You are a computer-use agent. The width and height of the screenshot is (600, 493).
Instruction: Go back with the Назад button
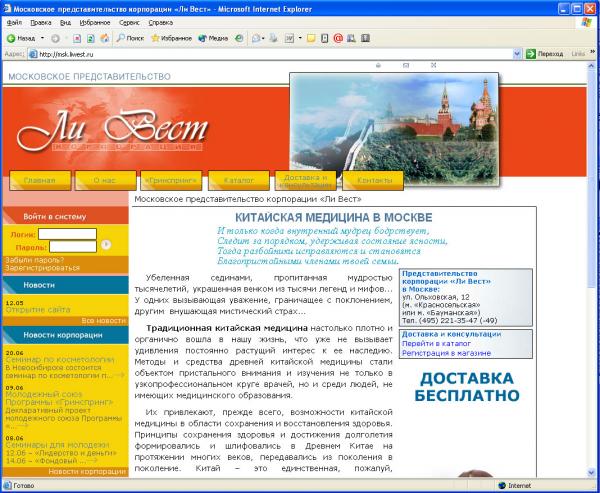click(x=21, y=38)
